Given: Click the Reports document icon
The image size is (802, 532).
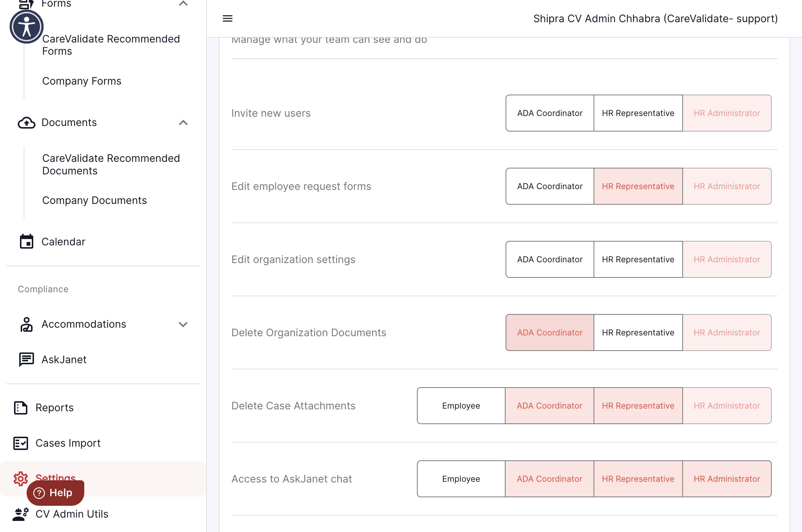Looking at the screenshot, I should coord(21,407).
